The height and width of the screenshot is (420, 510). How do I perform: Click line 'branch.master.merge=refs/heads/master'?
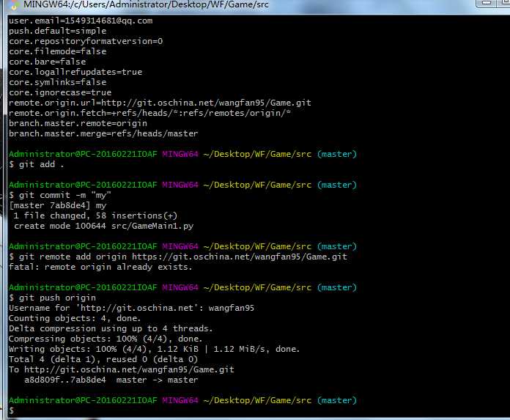(103, 133)
